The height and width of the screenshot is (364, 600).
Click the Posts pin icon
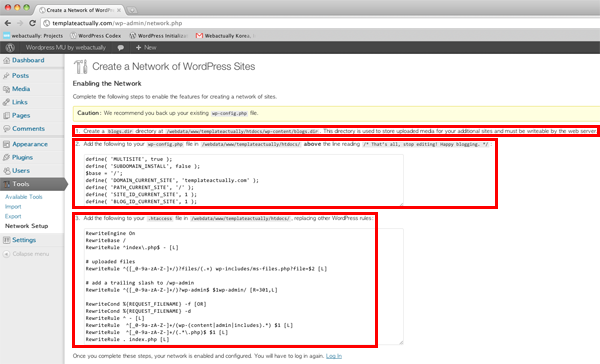pyautogui.click(x=7, y=76)
